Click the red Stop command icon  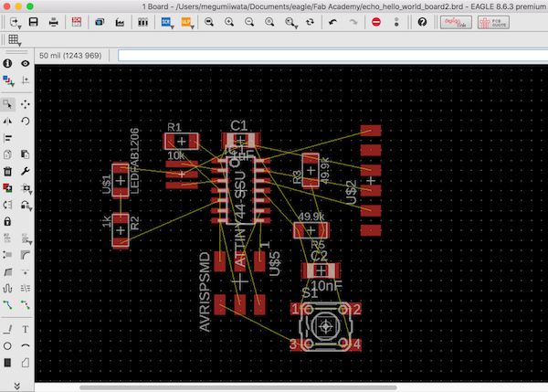(376, 22)
